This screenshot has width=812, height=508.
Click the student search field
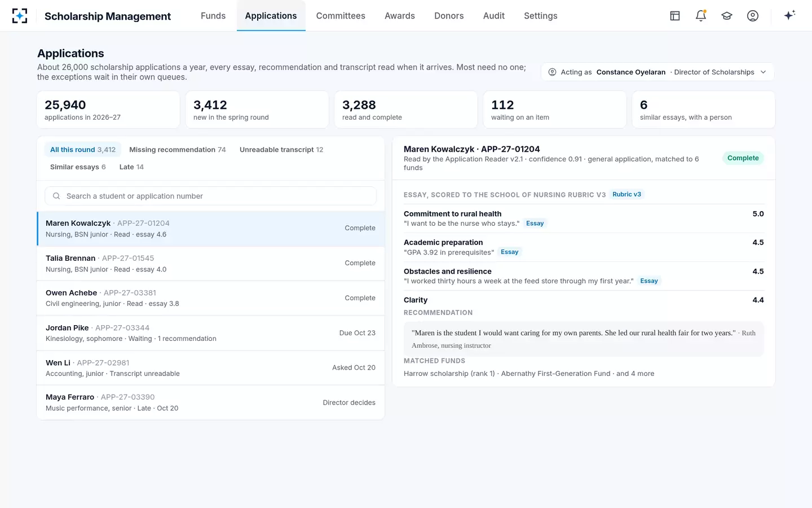[x=210, y=196]
